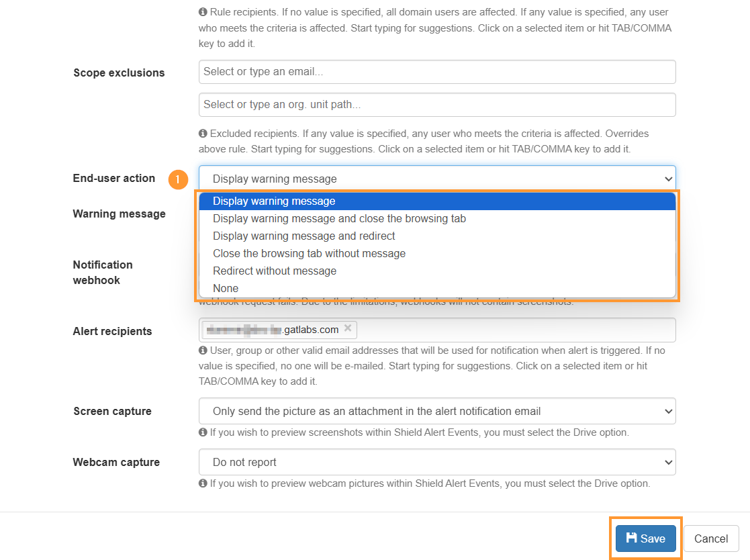Viewport: 750px width, 560px height.
Task: Click the Save button
Action: tap(646, 539)
